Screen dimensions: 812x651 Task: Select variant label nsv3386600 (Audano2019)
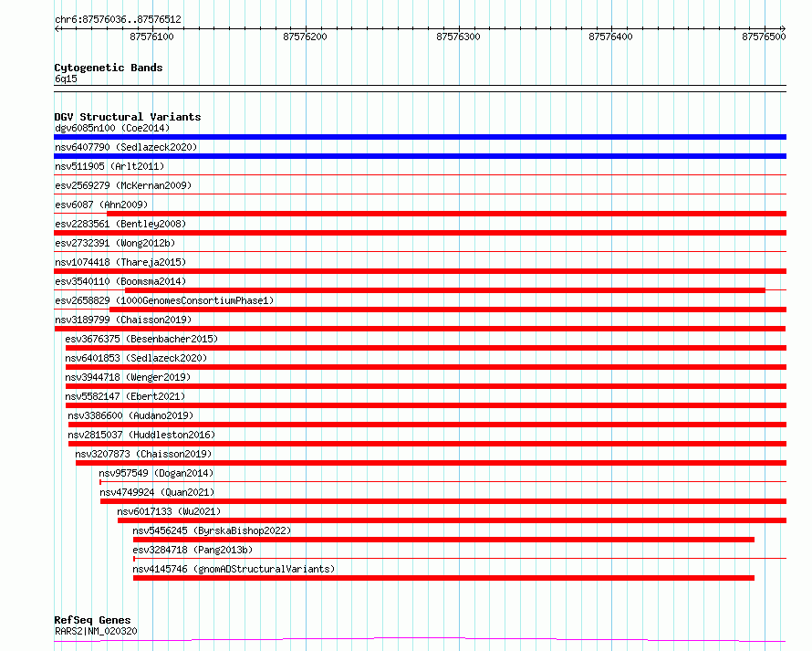(x=130, y=415)
